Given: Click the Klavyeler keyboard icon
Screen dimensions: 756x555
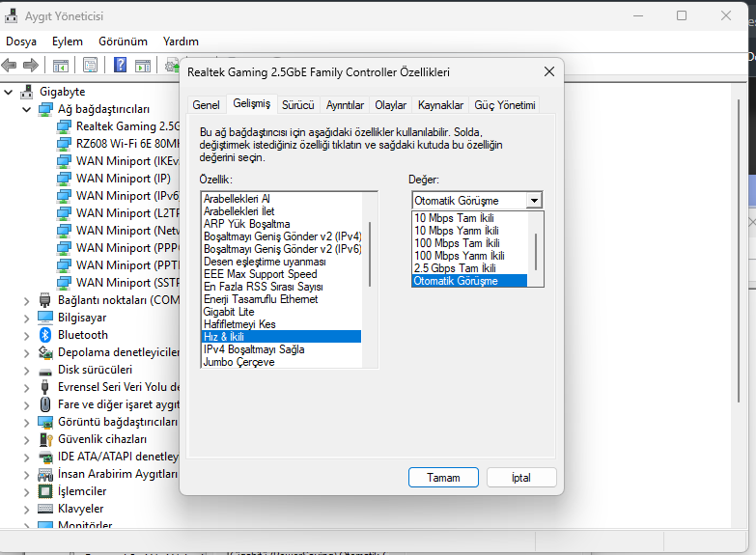Looking at the screenshot, I should 45,509.
